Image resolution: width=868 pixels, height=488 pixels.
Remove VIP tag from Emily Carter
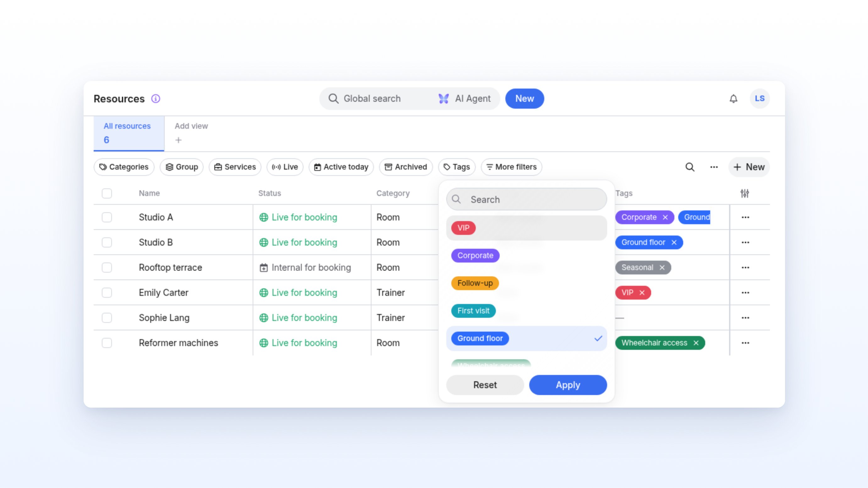point(642,293)
